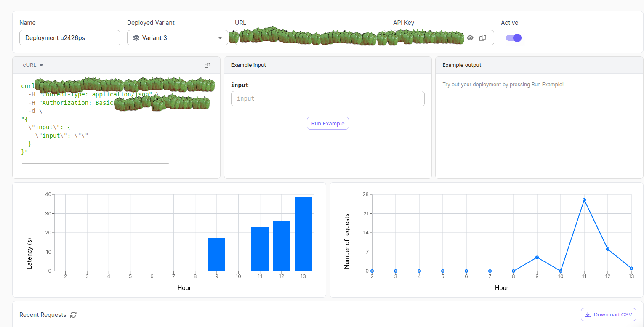Click the API Key label
The width and height of the screenshot is (644, 327).
point(404,23)
